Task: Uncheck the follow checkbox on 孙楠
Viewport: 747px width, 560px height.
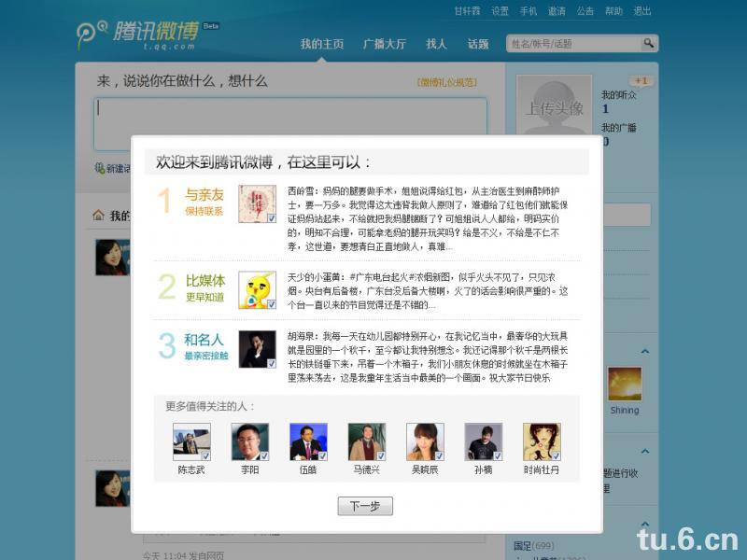Action: pos(497,455)
